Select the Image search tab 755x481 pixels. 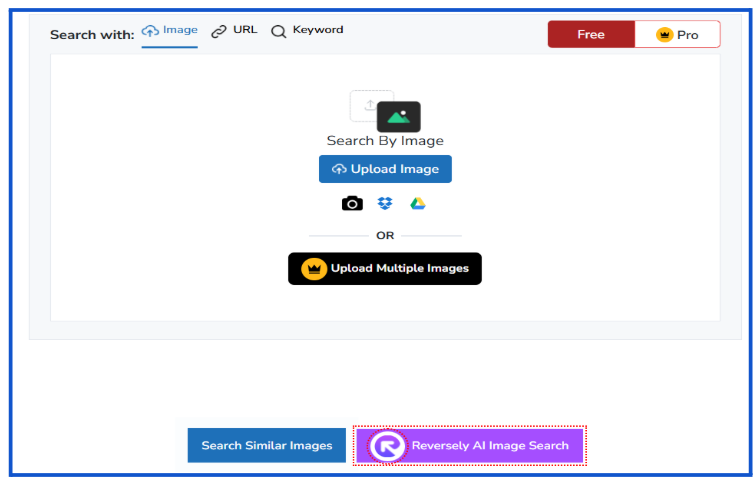point(169,31)
